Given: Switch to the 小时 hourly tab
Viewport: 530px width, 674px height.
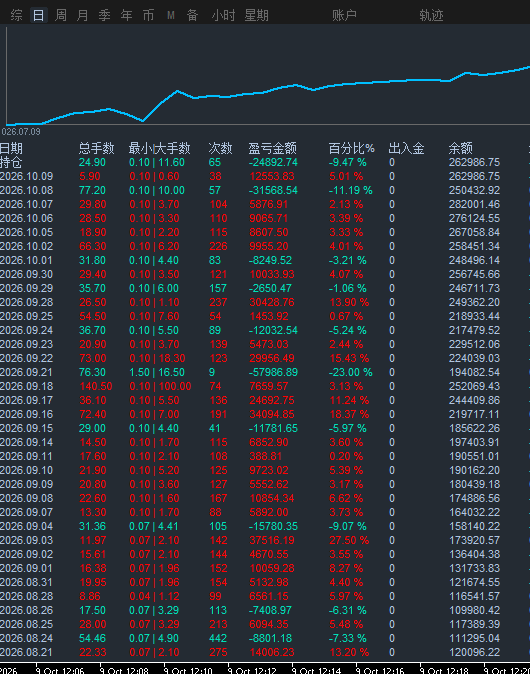Looking at the screenshot, I should (x=223, y=15).
